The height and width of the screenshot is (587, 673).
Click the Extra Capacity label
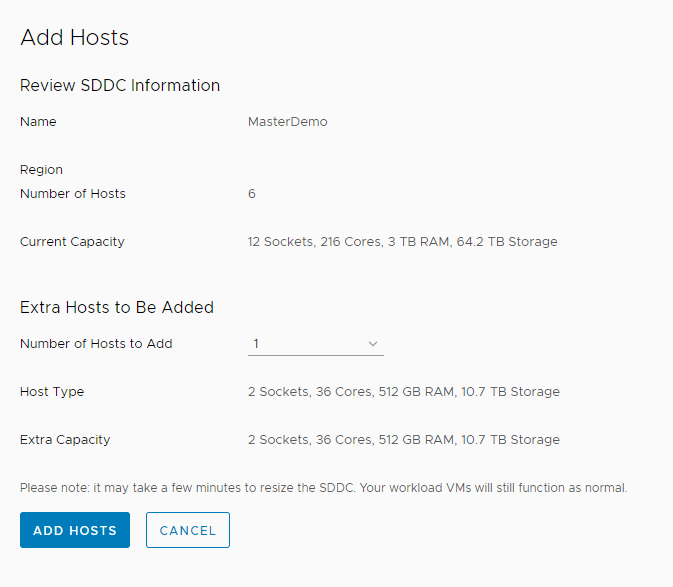[65, 440]
